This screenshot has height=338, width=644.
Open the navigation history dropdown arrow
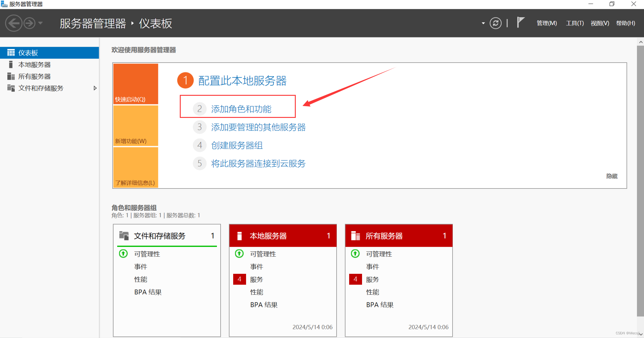click(x=40, y=23)
